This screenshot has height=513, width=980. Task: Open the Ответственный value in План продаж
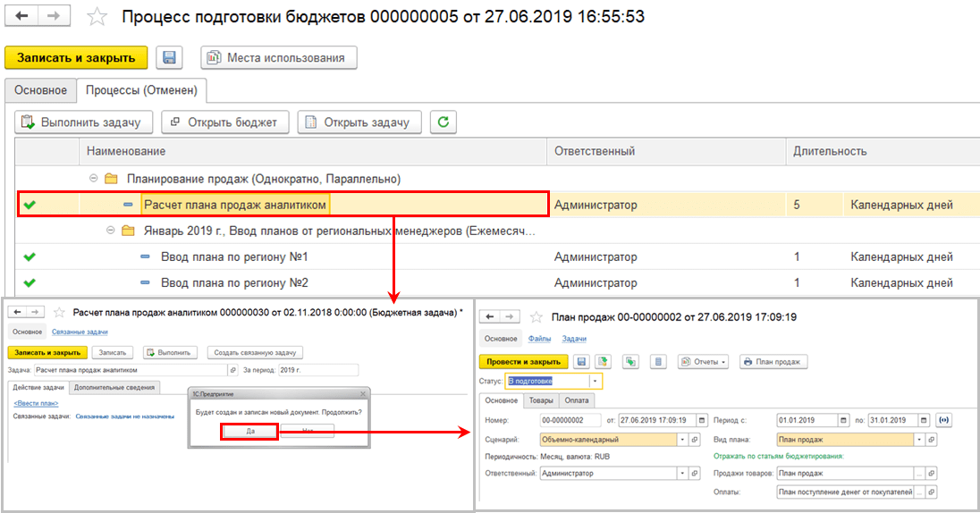click(695, 473)
